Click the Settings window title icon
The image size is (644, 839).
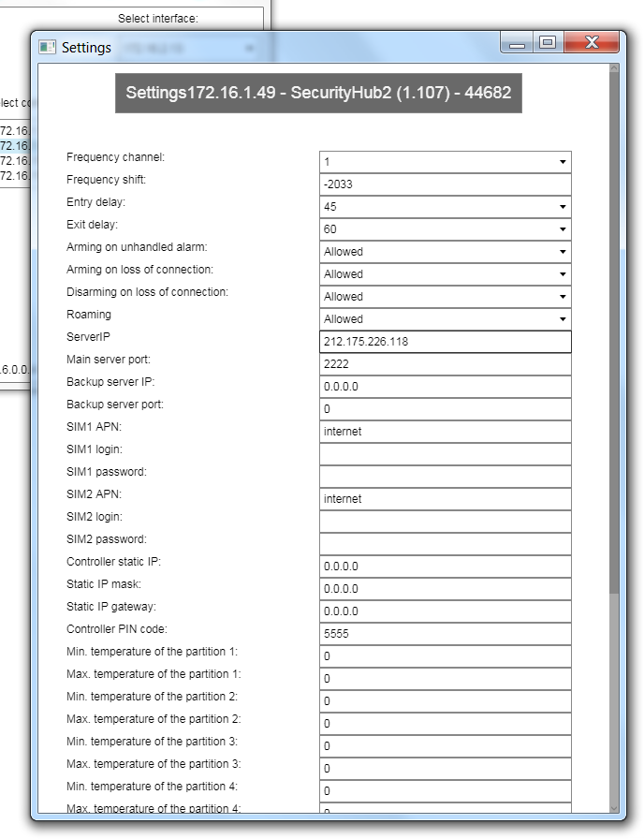click(x=47, y=47)
